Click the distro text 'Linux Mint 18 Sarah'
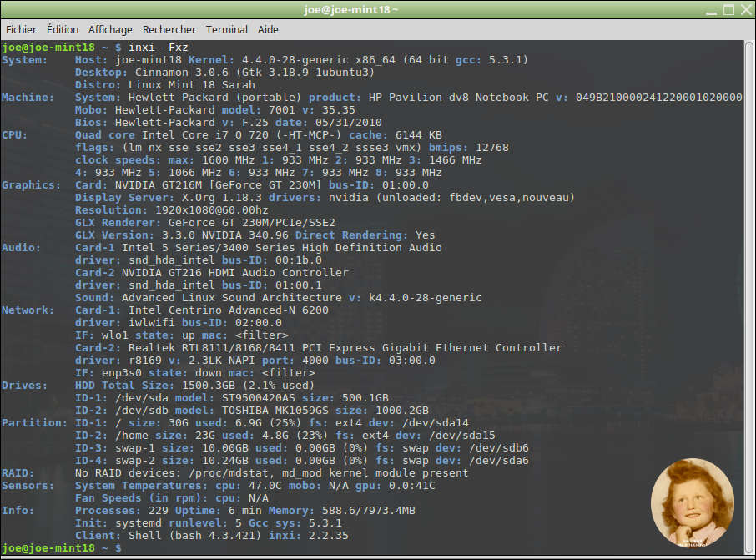Image resolution: width=756 pixels, height=560 pixels. click(191, 85)
